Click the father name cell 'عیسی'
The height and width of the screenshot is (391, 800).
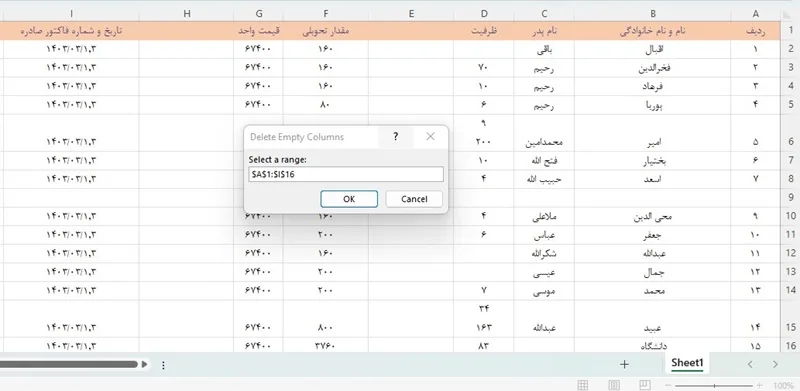544,272
